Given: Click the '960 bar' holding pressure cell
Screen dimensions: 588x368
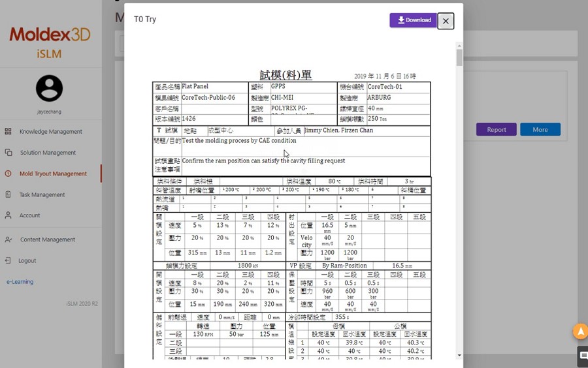Looking at the screenshot, I should tap(327, 293).
